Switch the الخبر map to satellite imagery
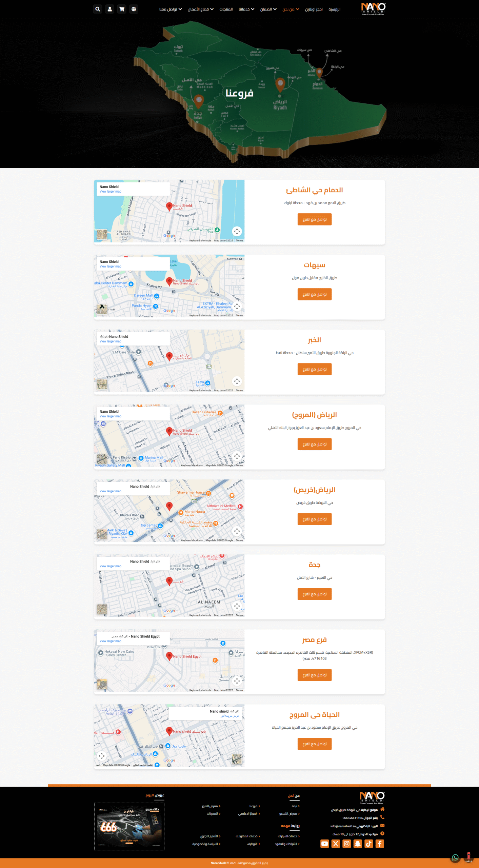The image size is (479, 868). 102,384
